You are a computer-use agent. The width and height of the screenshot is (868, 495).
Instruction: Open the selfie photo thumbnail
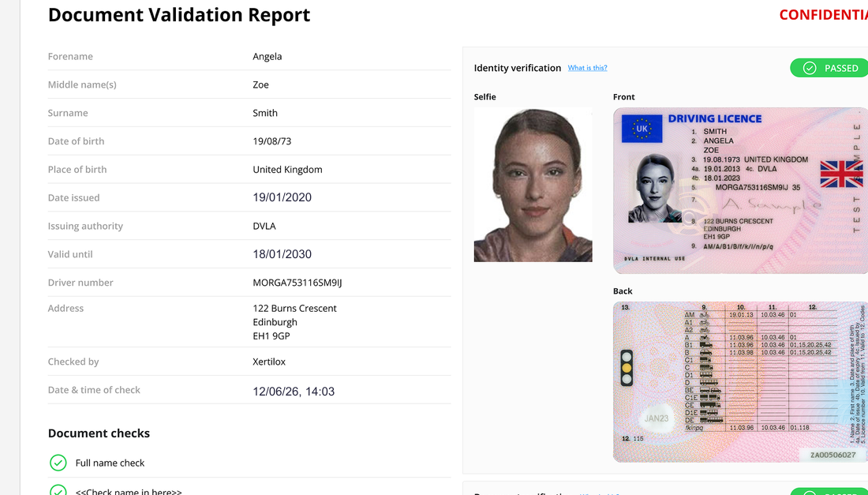pos(533,185)
